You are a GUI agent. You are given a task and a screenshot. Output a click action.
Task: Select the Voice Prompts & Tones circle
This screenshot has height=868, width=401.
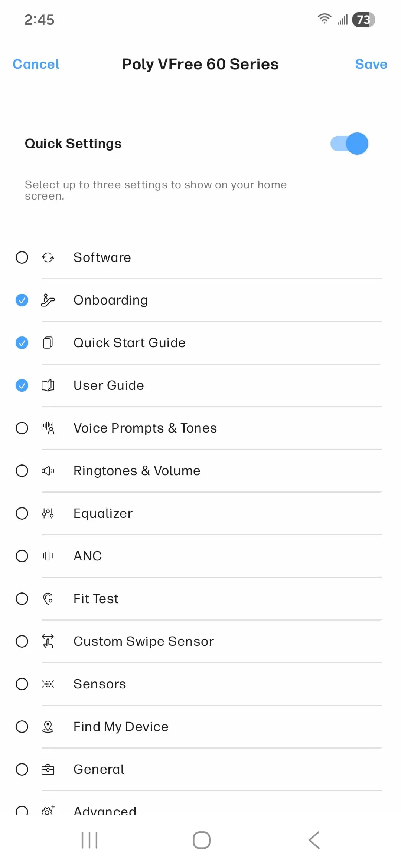[x=22, y=428]
